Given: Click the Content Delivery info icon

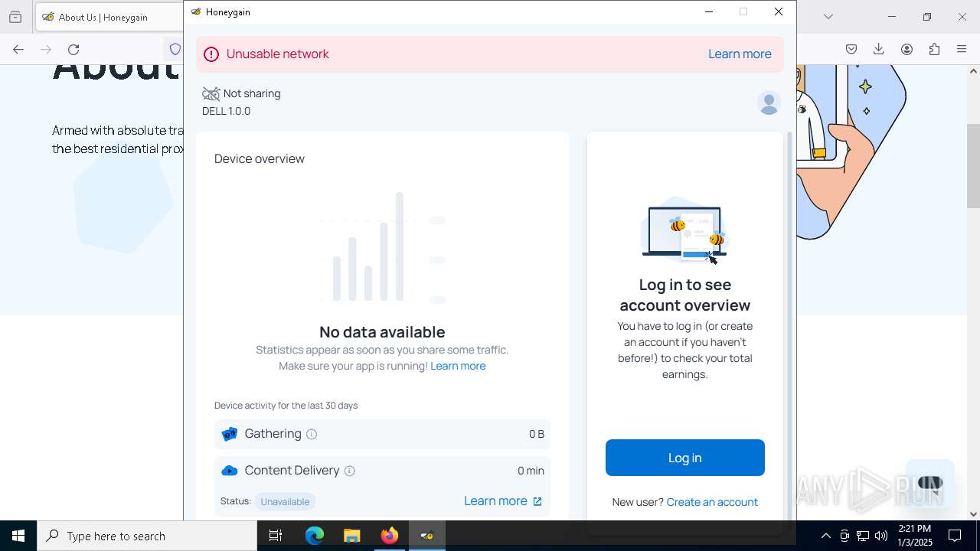Looking at the screenshot, I should tap(350, 471).
